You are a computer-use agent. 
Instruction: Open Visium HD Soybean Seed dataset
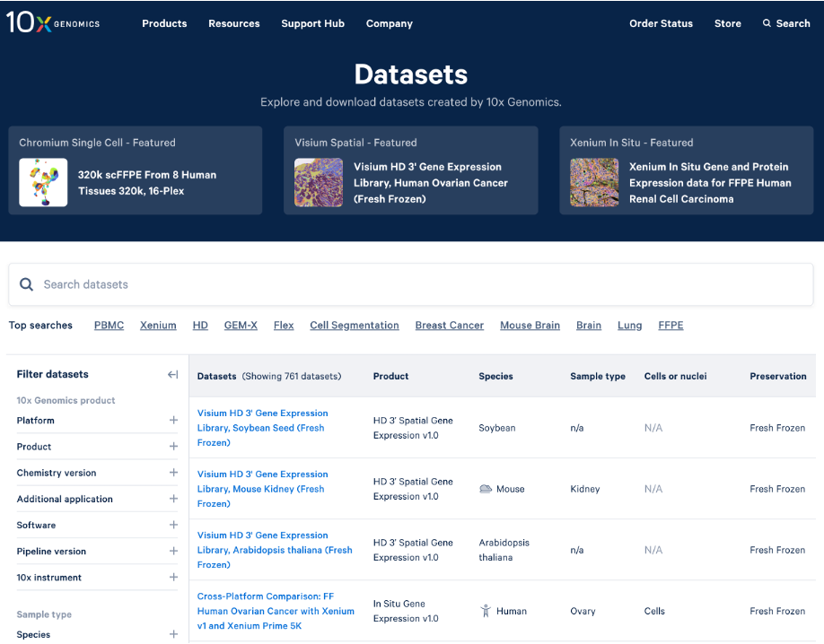point(262,428)
